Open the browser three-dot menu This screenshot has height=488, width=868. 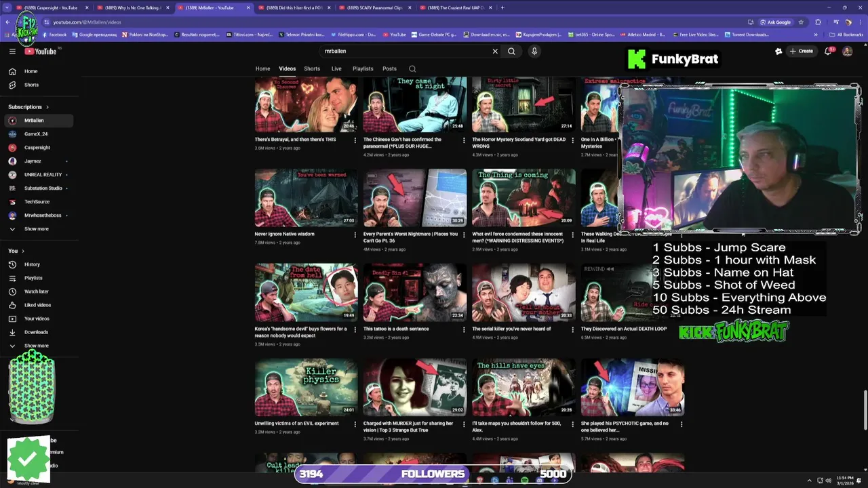click(x=860, y=22)
